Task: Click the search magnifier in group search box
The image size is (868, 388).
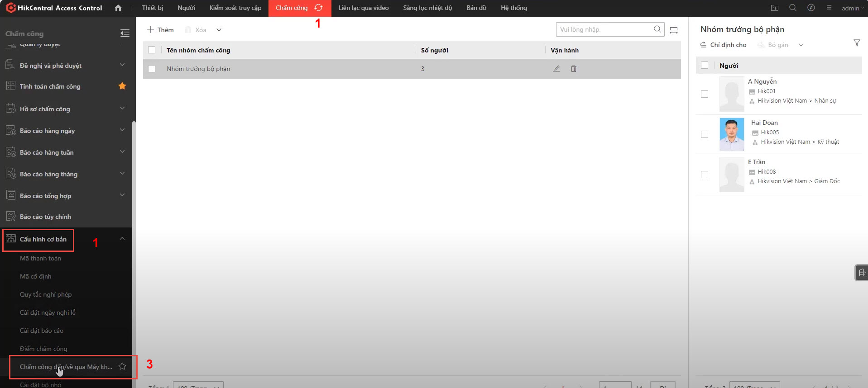Action: [x=657, y=29]
